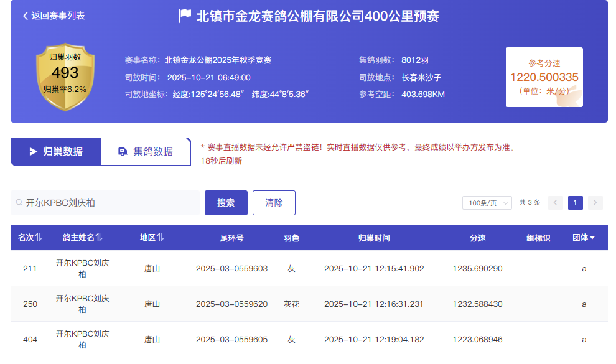Sort by region using 地区 sort arrows
The height and width of the screenshot is (364, 616).
161,238
